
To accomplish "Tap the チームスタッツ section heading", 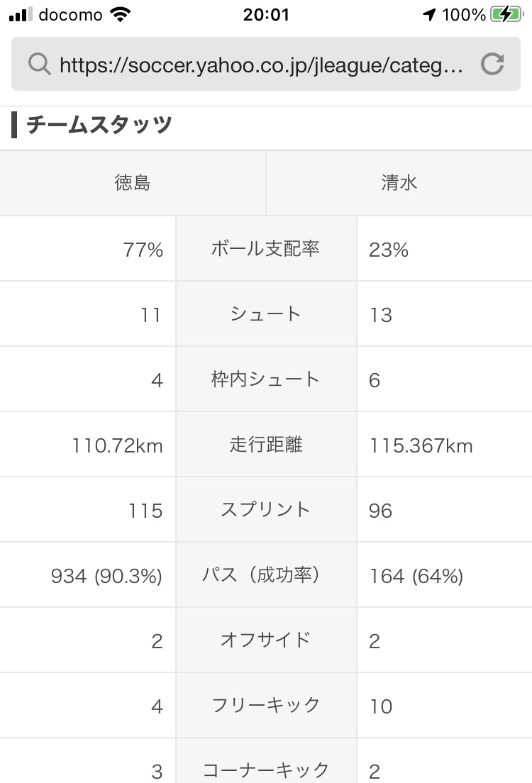I will (x=99, y=126).
